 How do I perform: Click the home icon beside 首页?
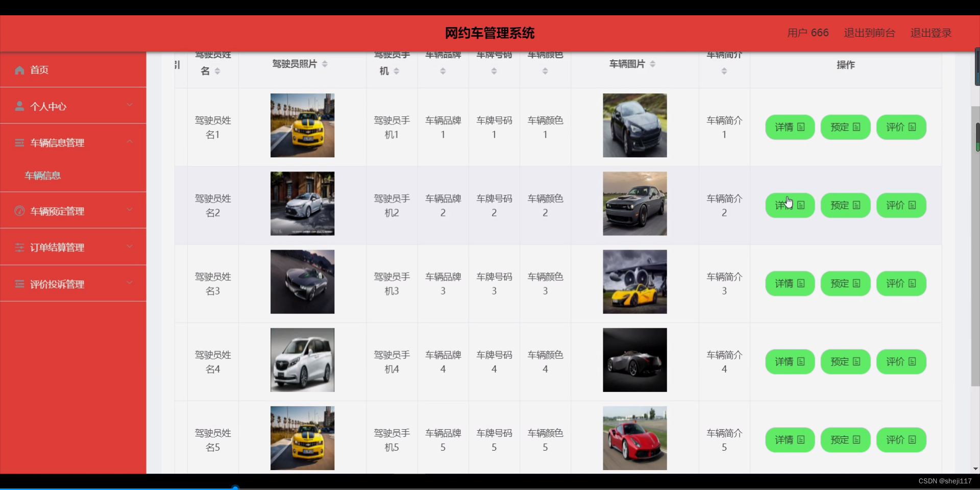point(19,70)
